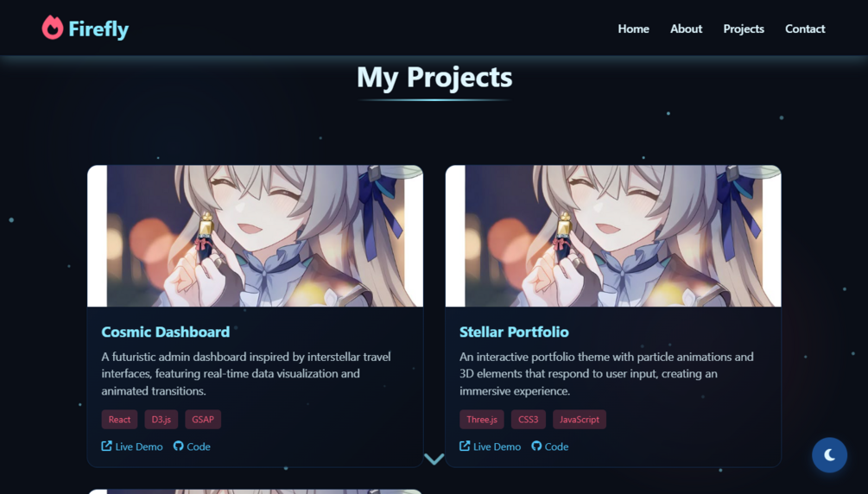
Task: Open Live Demo for Cosmic Dashboard
Action: coord(132,446)
